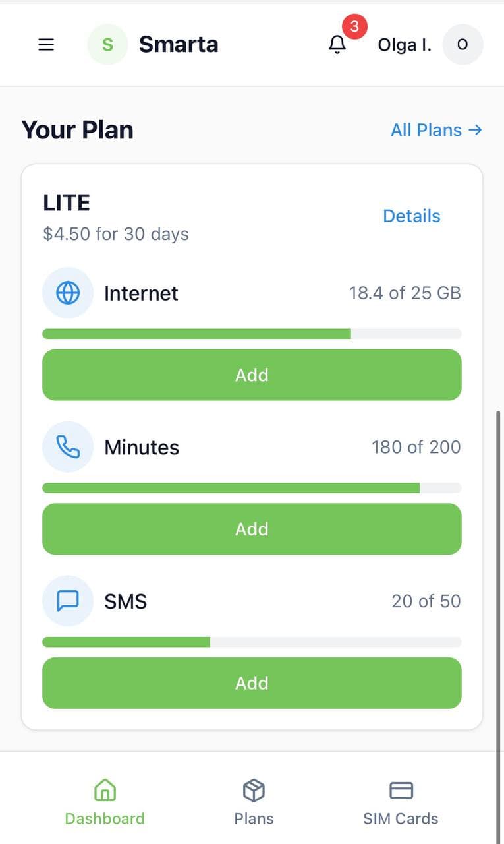Click the Minutes phone icon
This screenshot has height=844, width=504.
click(x=68, y=447)
